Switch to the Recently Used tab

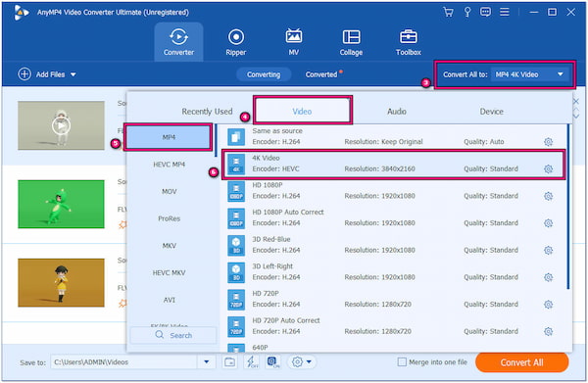(207, 112)
